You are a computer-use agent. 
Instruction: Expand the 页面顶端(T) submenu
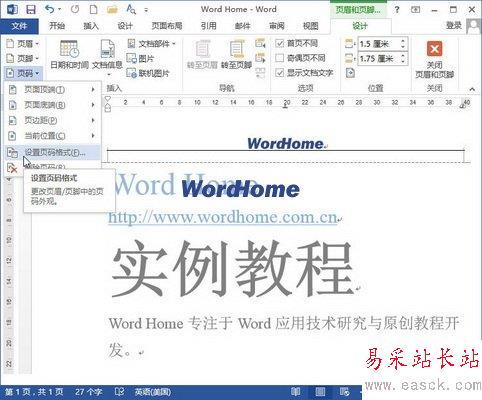coord(52,89)
